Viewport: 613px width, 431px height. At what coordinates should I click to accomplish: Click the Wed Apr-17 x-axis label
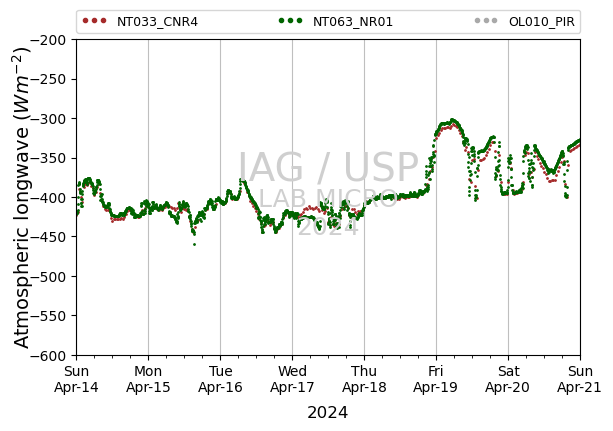coord(292,379)
